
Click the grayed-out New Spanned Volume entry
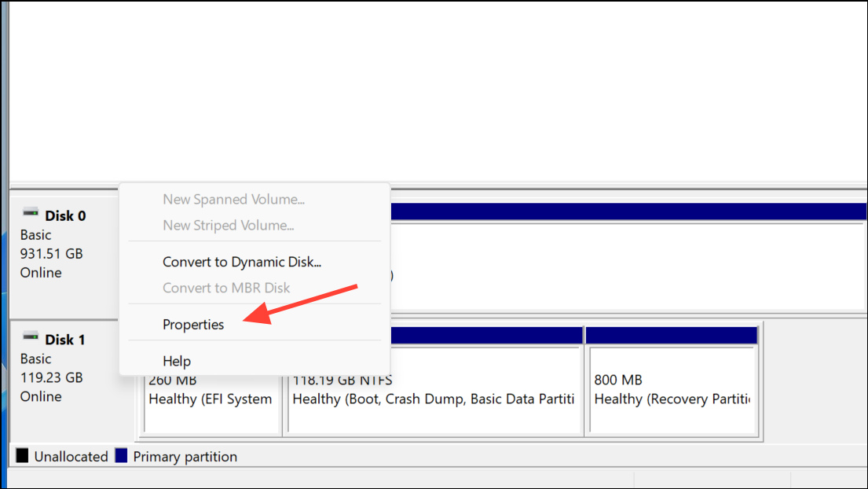pyautogui.click(x=233, y=199)
